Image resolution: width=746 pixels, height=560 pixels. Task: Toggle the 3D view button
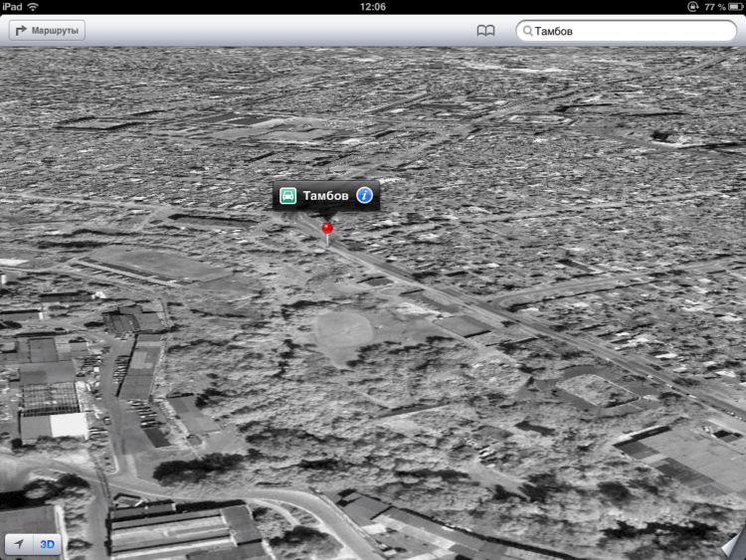(x=47, y=544)
